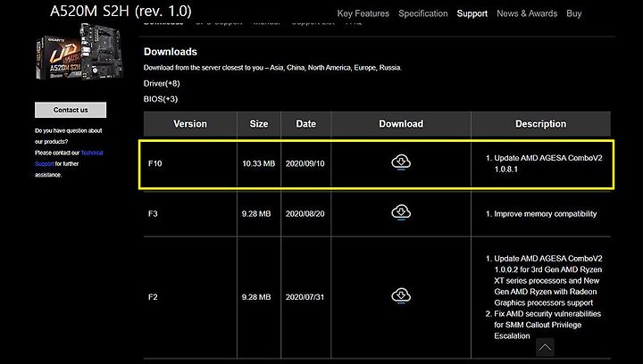
Task: Click the Size column header
Action: pos(259,124)
